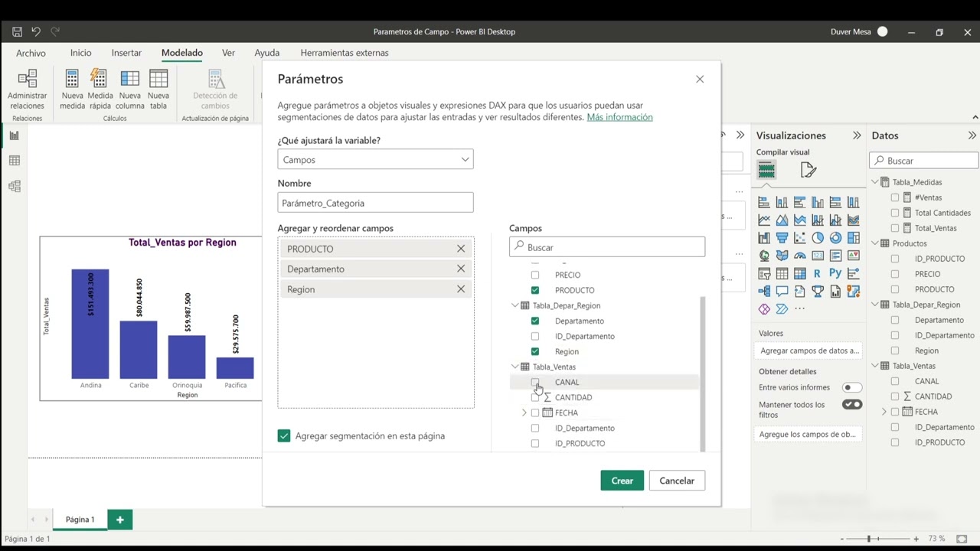Undo the last action in title bar
This screenshot has width=980, height=551.
(x=35, y=31)
